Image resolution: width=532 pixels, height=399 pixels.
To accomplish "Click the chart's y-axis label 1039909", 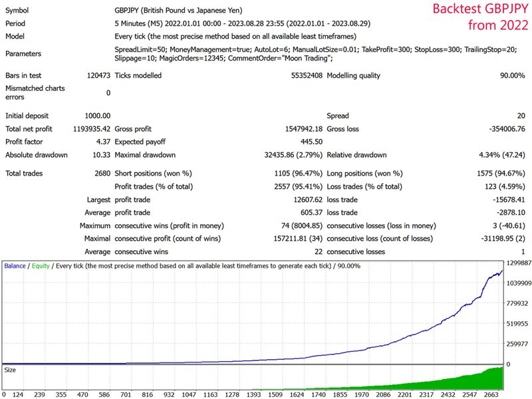I will 519,283.
